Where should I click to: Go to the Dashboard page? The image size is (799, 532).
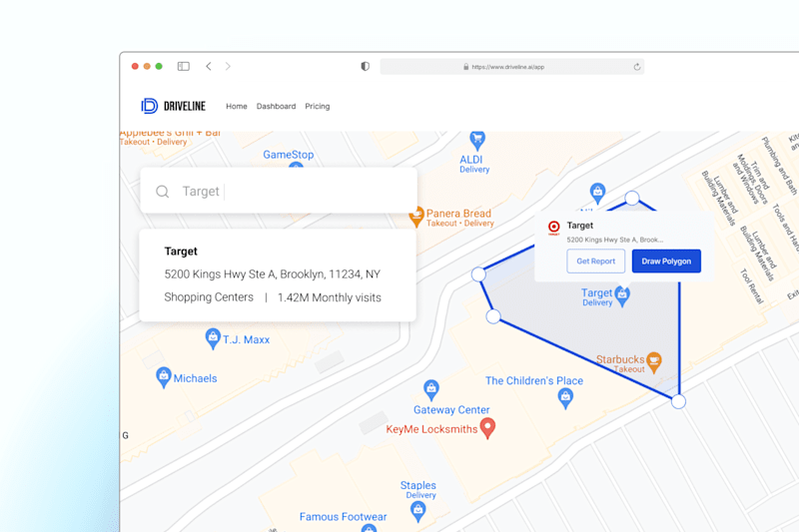coord(276,106)
